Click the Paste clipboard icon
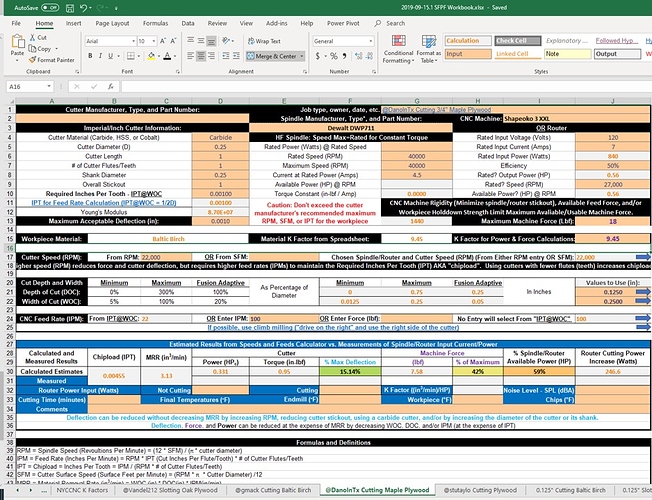 (x=17, y=42)
